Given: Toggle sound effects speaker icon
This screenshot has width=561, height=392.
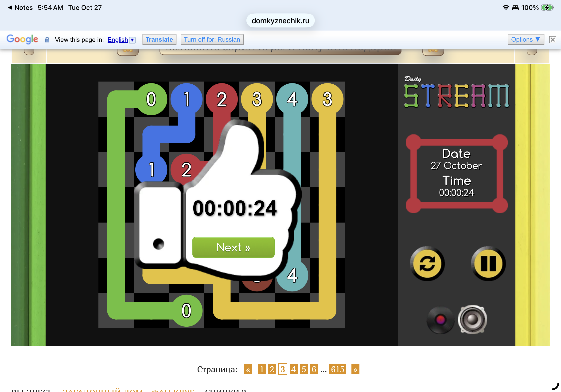Looking at the screenshot, I should [x=472, y=319].
